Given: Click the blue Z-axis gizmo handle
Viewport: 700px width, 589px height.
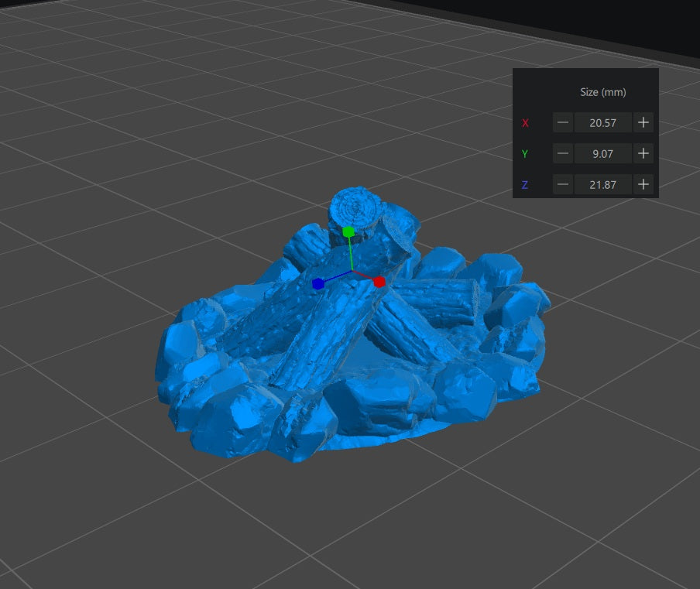Looking at the screenshot, I should point(317,284).
